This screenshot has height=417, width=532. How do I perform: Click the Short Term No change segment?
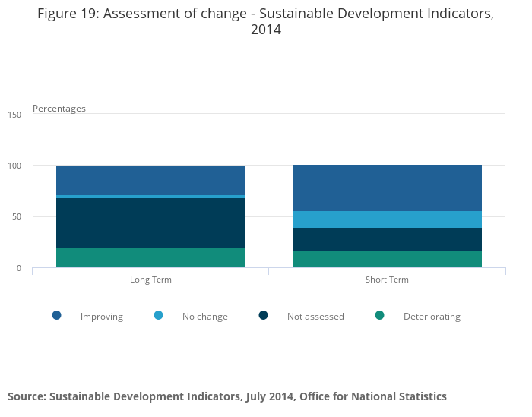click(x=387, y=220)
